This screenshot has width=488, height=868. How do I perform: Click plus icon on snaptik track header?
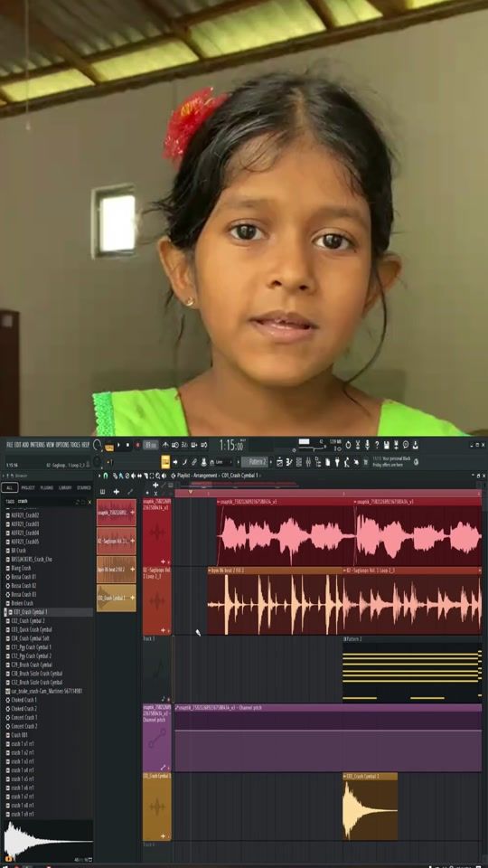(x=164, y=561)
